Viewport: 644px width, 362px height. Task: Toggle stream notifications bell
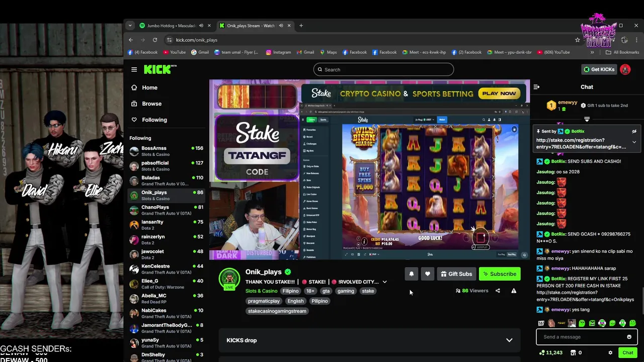click(x=411, y=274)
